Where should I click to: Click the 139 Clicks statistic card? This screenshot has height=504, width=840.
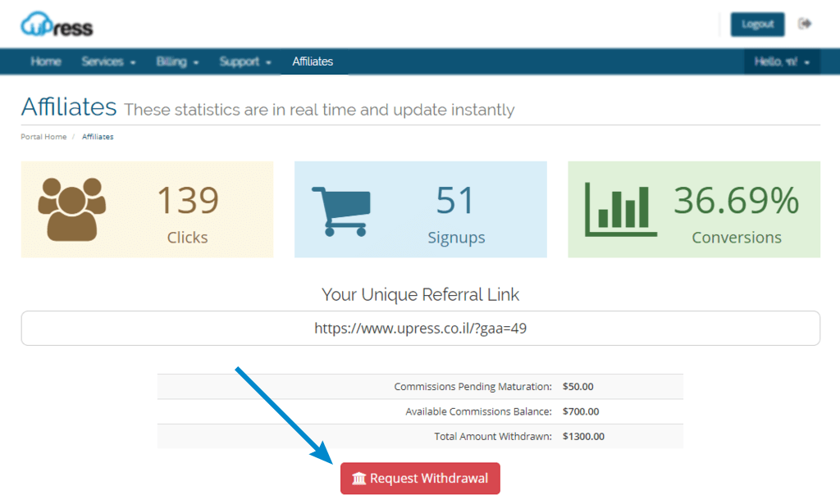148,209
